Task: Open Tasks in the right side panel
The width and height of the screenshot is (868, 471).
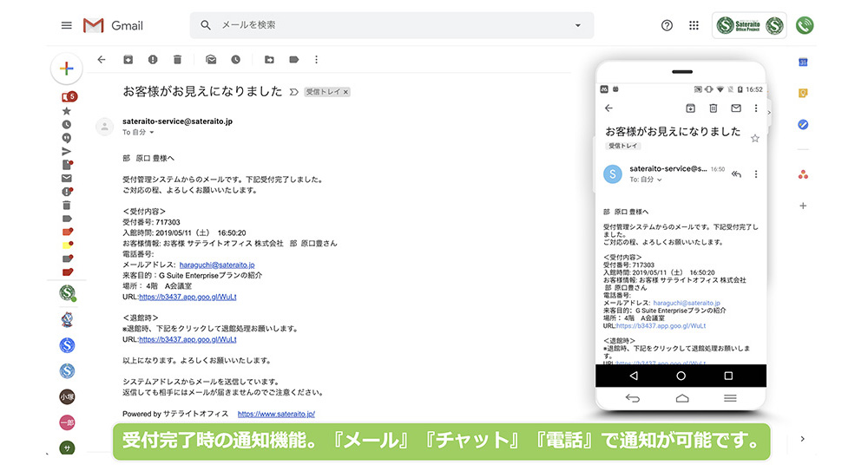Action: (x=803, y=125)
